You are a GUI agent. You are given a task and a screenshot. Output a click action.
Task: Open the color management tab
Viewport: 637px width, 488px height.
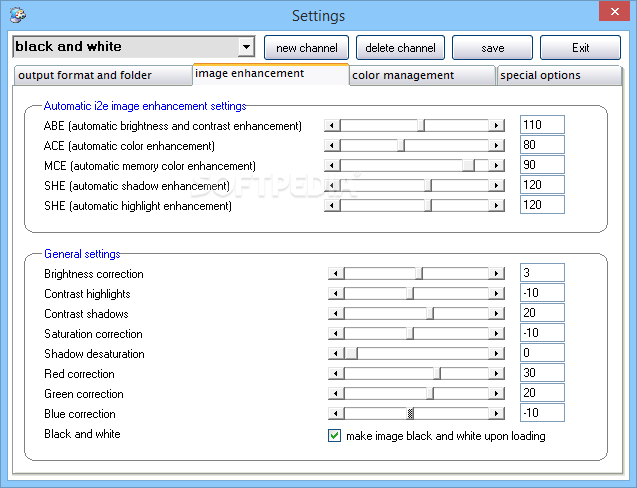pyautogui.click(x=422, y=76)
